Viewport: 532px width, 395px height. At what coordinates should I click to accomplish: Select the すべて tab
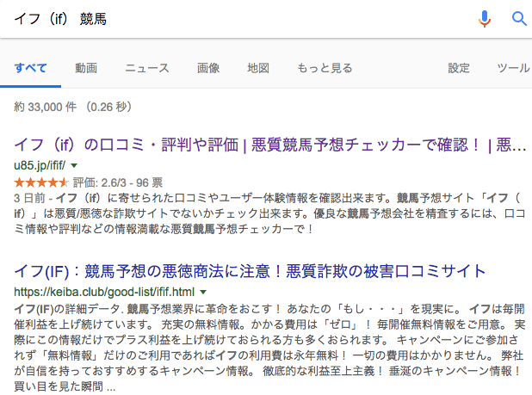click(30, 68)
